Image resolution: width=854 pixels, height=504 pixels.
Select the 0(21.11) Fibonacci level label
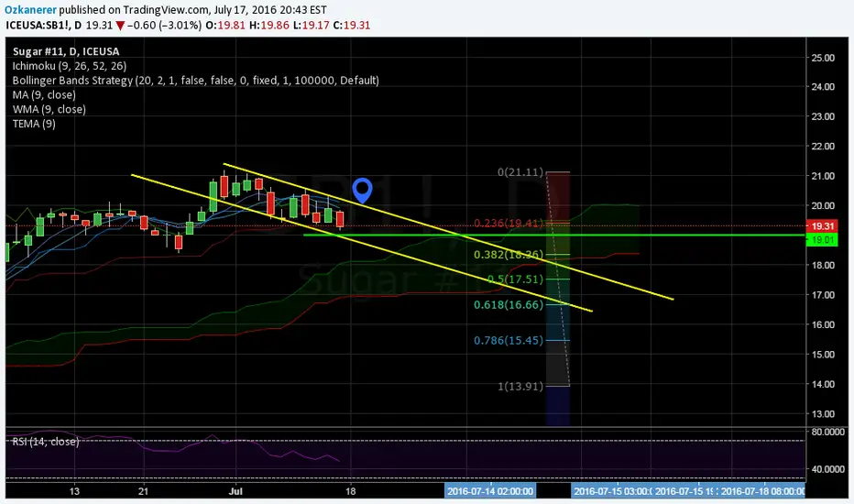(x=520, y=172)
